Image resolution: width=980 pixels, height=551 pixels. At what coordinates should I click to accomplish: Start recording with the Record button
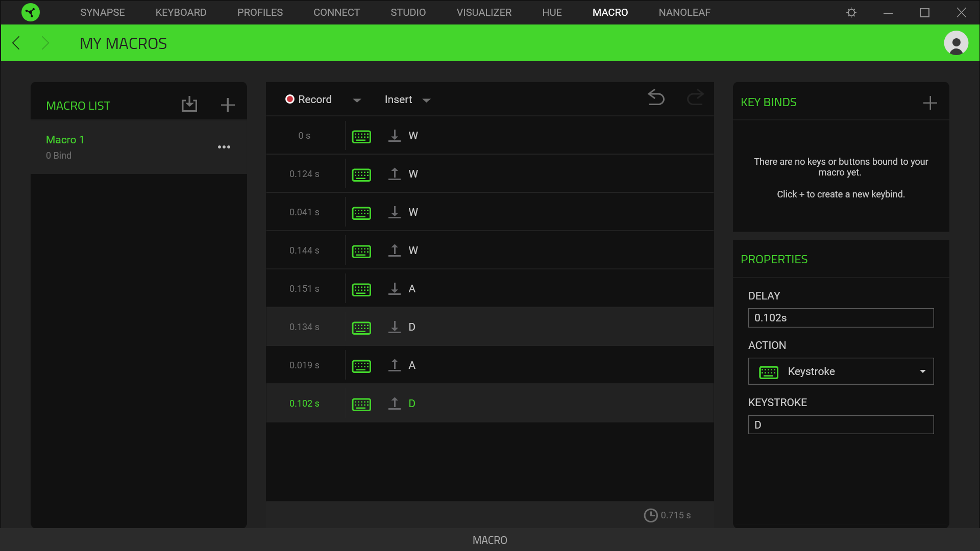tap(308, 99)
